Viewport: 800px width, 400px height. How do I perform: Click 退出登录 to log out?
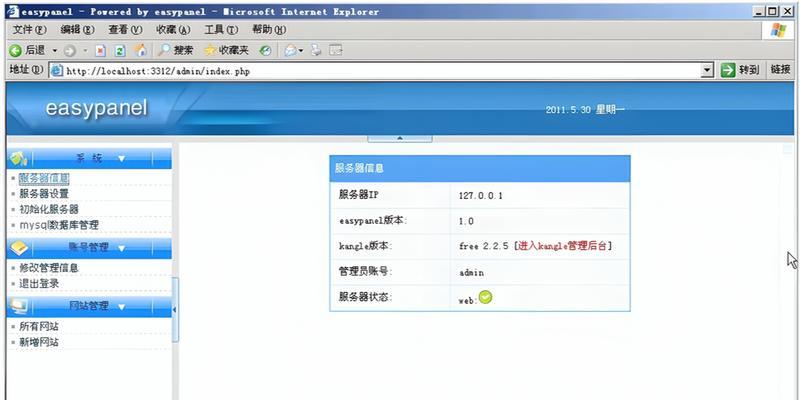coord(39,283)
